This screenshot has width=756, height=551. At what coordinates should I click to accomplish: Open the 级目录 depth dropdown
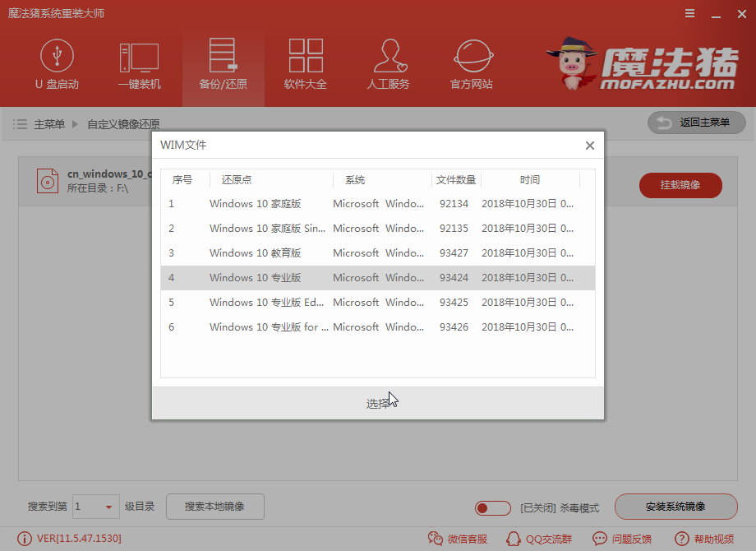pos(95,507)
